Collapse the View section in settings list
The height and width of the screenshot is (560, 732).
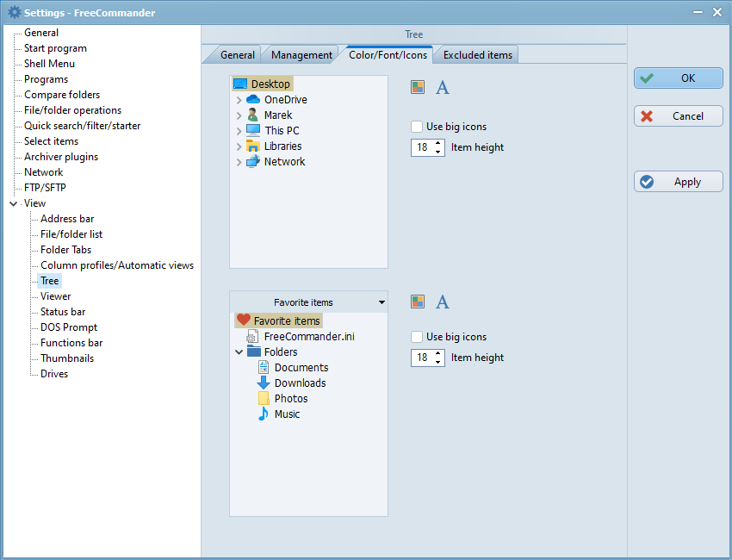pos(13,204)
